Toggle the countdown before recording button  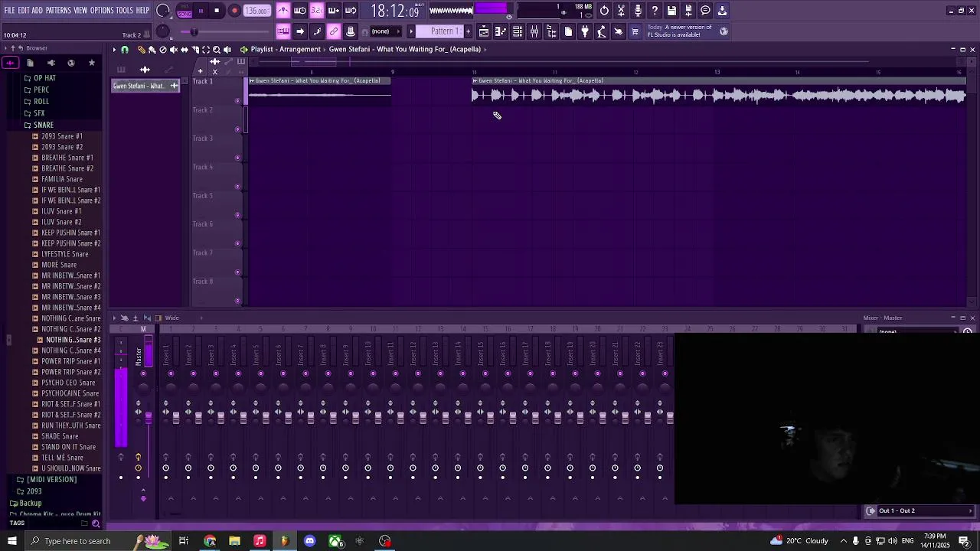(317, 11)
